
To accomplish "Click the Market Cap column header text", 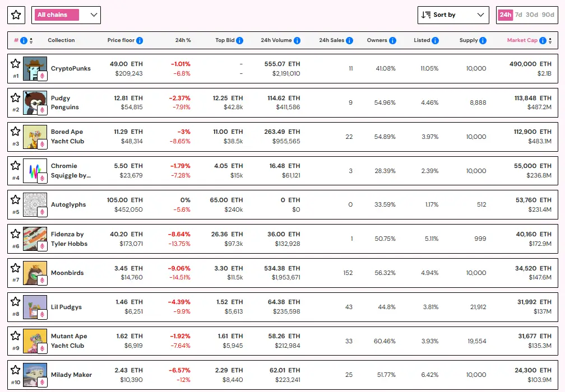I will [522, 40].
